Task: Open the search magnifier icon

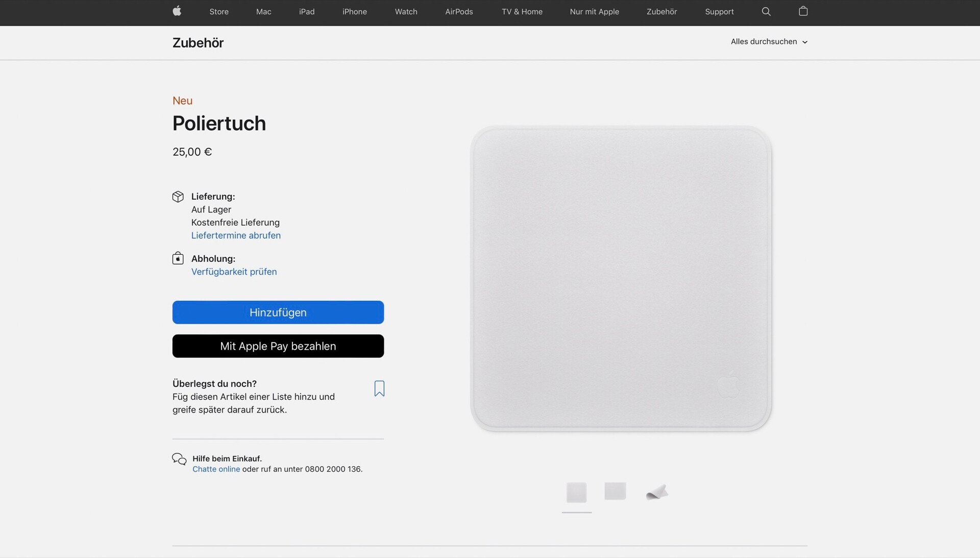Action: [x=766, y=11]
